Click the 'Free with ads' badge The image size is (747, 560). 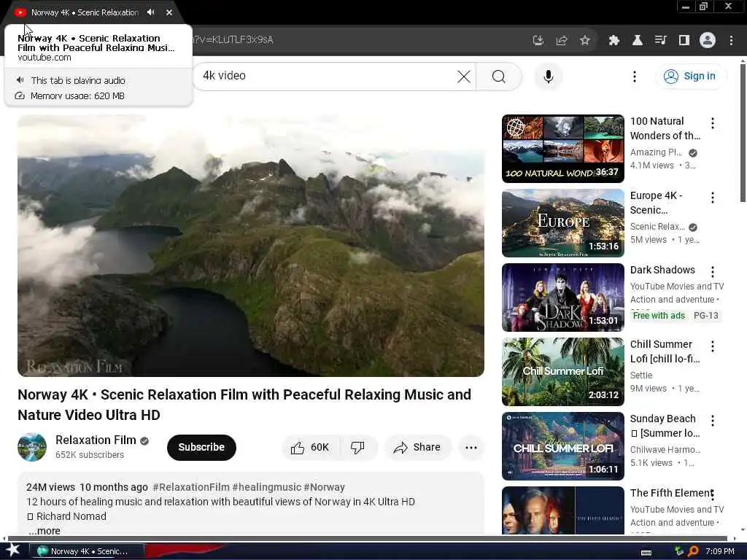[659, 315]
